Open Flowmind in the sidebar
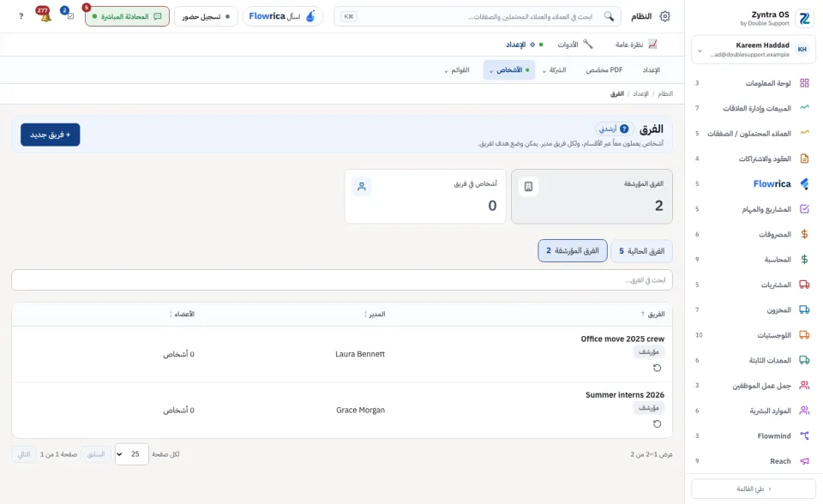Viewport: 823px width, 504px height. coord(754,435)
